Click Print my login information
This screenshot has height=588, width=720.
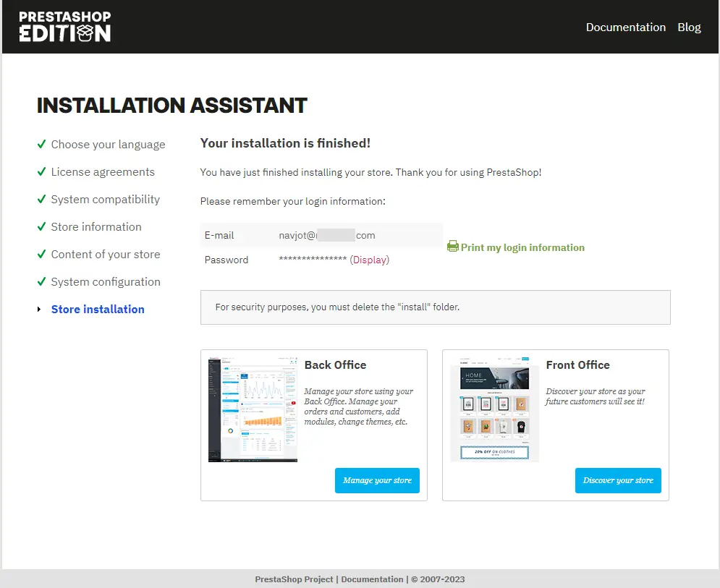click(522, 247)
